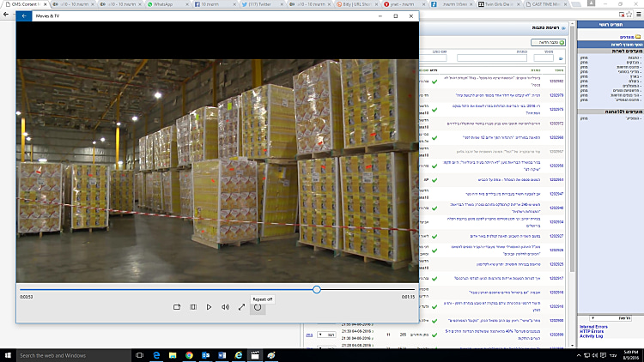This screenshot has width=644, height=362.
Task: Toggle the Repeat off button
Action: coord(257,306)
